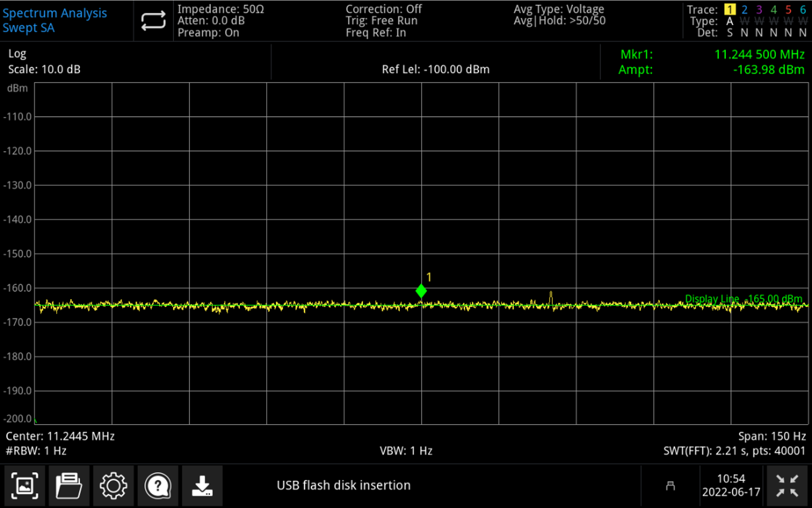The image size is (812, 508).
Task: Select trace number 4
Action: point(774,9)
